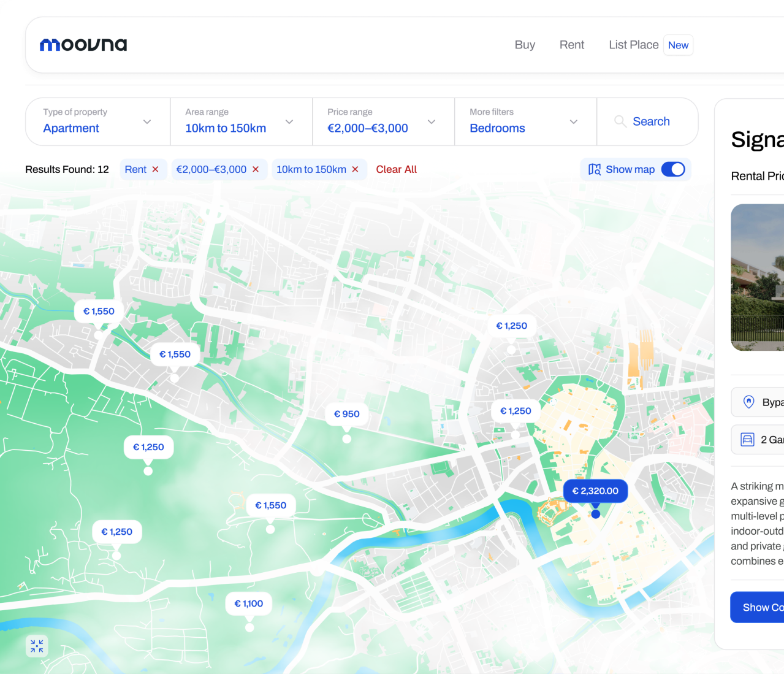The image size is (784, 674).
Task: Click the map icon beside Show map
Action: tap(594, 169)
